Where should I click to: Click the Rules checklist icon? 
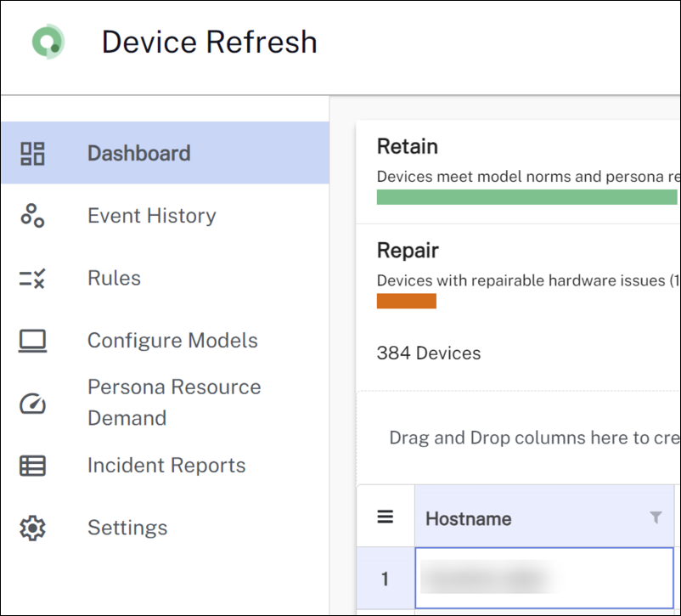point(32,279)
